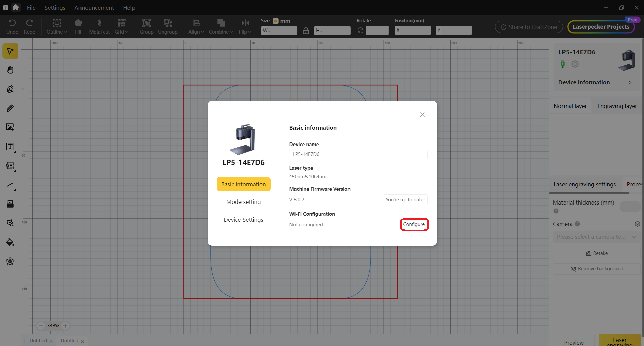This screenshot has width=644, height=346.
Task: Click the Remove background button
Action: [x=597, y=269]
